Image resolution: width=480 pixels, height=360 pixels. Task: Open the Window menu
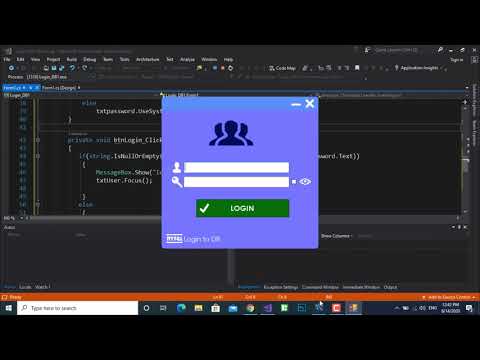[x=209, y=59]
